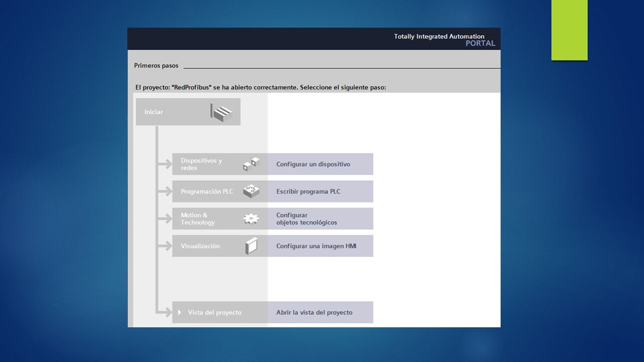This screenshot has width=644, height=362.
Task: Click the Iniciar factory icon
Action: [221, 112]
